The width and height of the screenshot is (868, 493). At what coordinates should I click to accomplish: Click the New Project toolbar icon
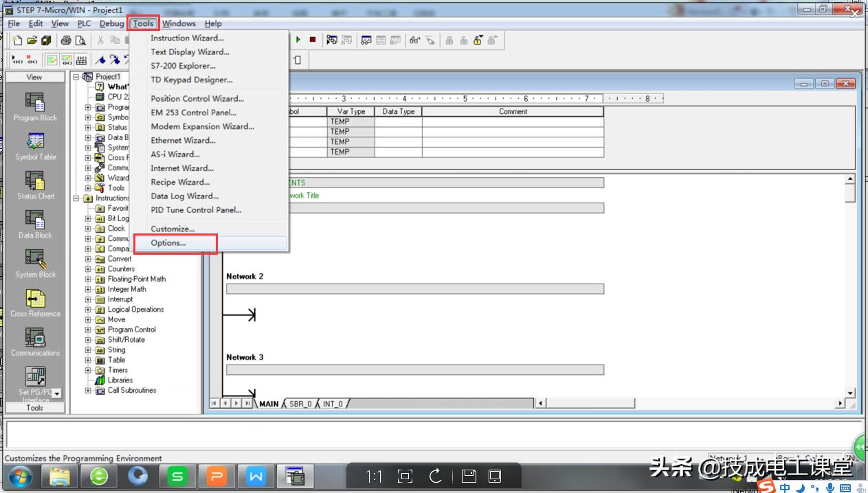[x=17, y=40]
